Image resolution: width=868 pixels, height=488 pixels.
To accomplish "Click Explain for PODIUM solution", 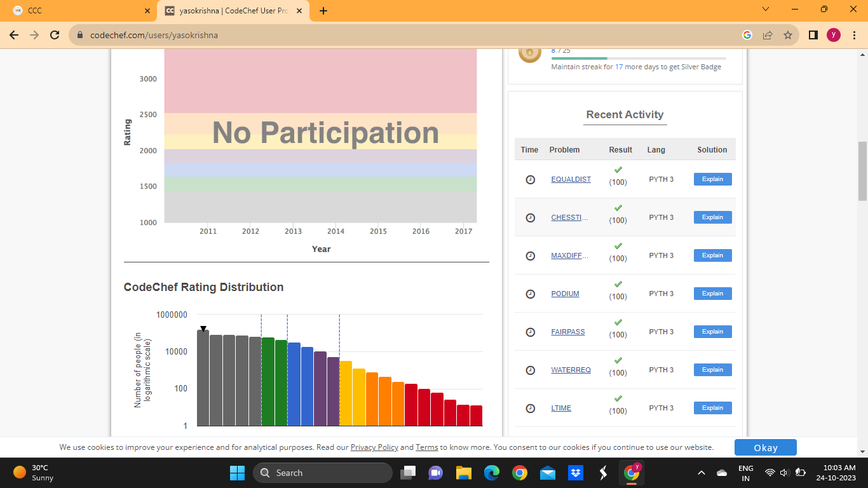I will pos(712,294).
